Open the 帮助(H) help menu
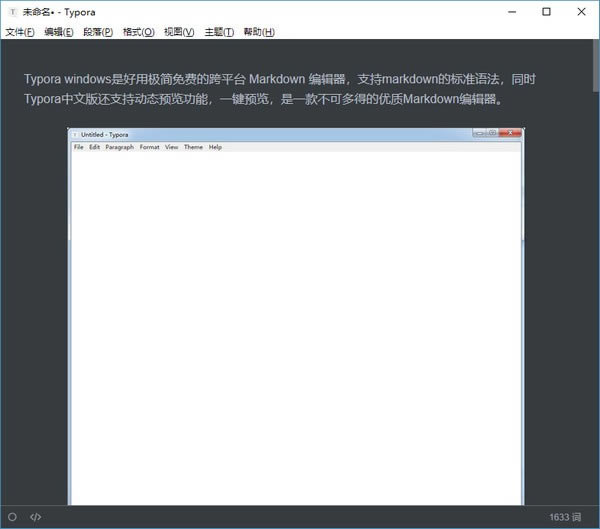The height and width of the screenshot is (529, 600). coord(259,32)
